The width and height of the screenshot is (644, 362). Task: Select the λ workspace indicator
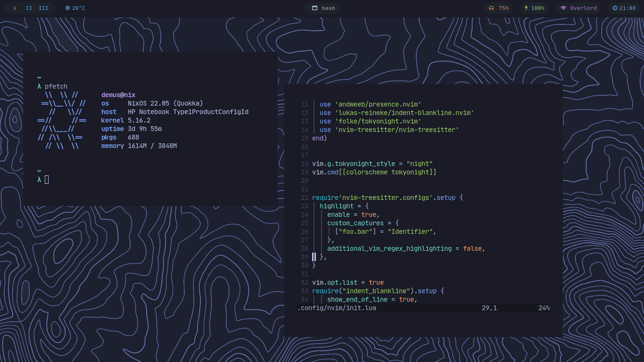[x=14, y=8]
